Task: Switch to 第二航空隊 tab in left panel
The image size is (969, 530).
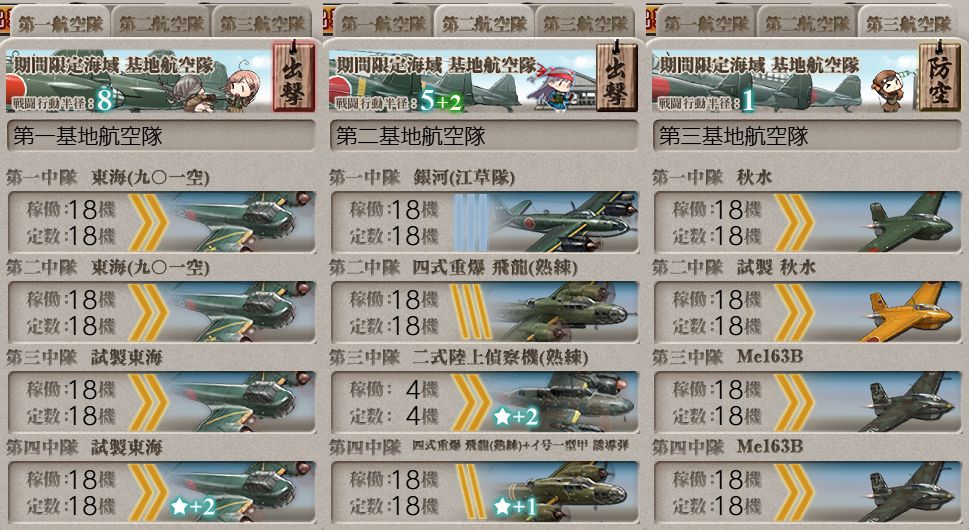Action: point(161,23)
